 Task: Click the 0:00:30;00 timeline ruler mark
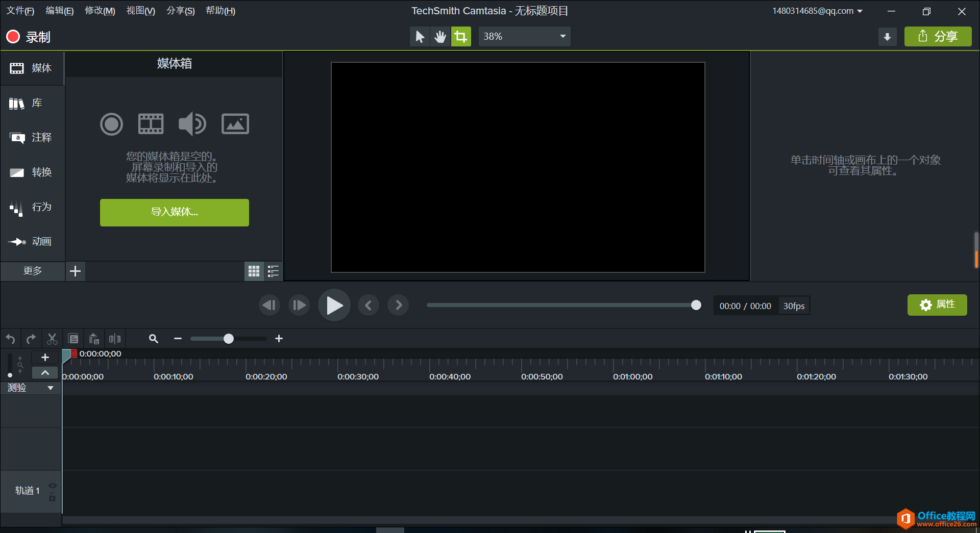(x=358, y=377)
